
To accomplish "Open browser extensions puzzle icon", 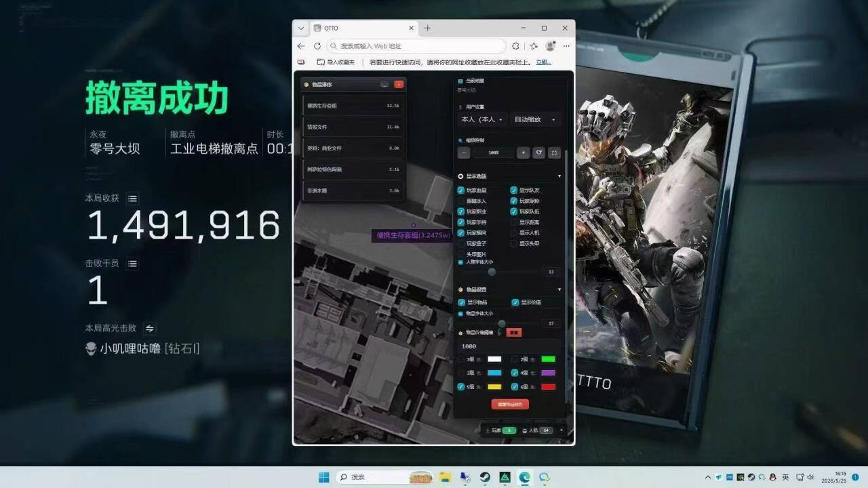I will pyautogui.click(x=515, y=46).
